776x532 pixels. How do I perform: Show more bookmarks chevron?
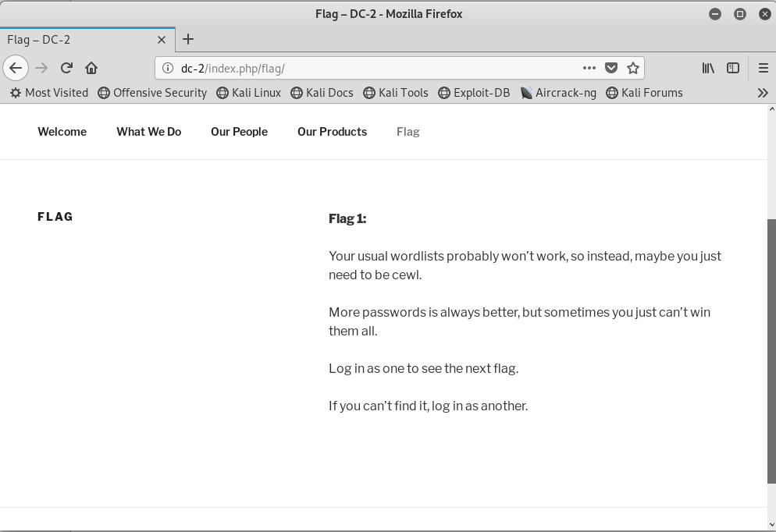[x=763, y=93]
